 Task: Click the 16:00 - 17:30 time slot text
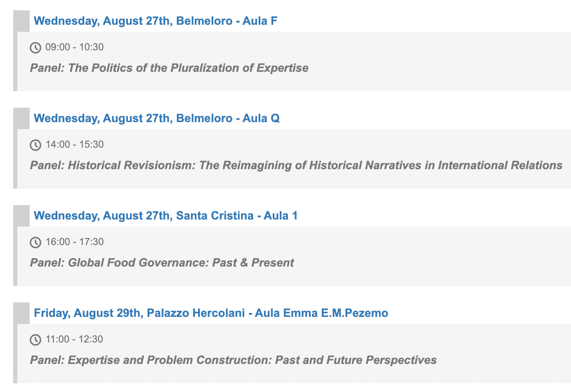pos(75,242)
